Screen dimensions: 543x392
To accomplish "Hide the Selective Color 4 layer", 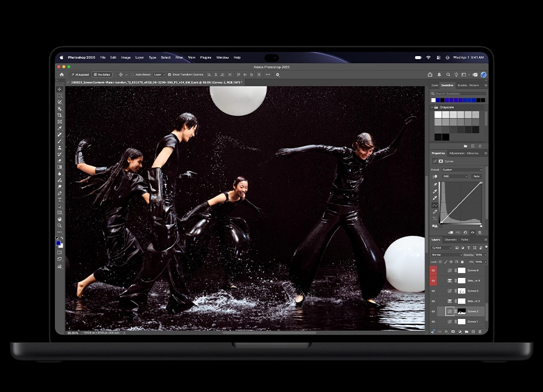I will (x=433, y=280).
